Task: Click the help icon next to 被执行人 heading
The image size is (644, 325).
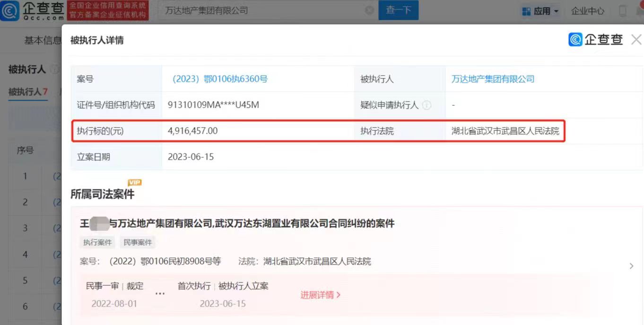Action: tap(55, 69)
